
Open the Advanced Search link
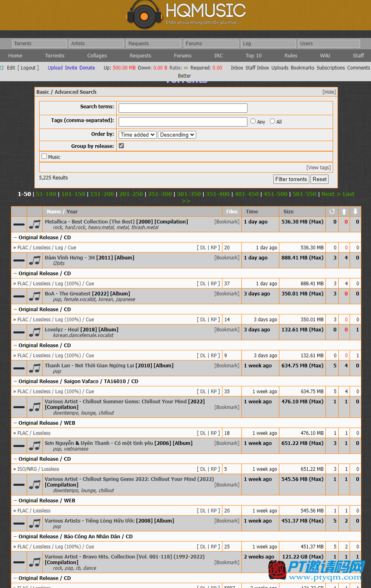75,92
